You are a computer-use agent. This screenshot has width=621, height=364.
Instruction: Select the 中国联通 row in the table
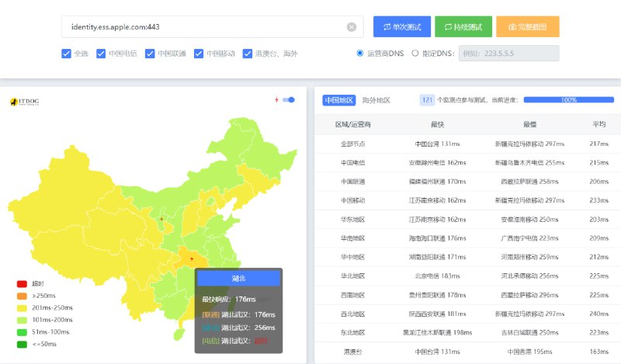coord(467,182)
